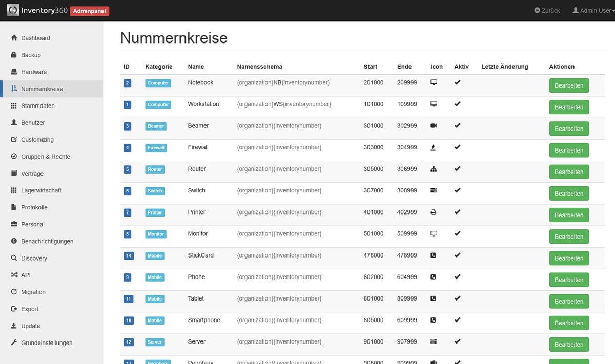Image resolution: width=615 pixels, height=364 pixels.
Task: Click the Aktiv checkmark for Notebook row
Action: (x=457, y=82)
